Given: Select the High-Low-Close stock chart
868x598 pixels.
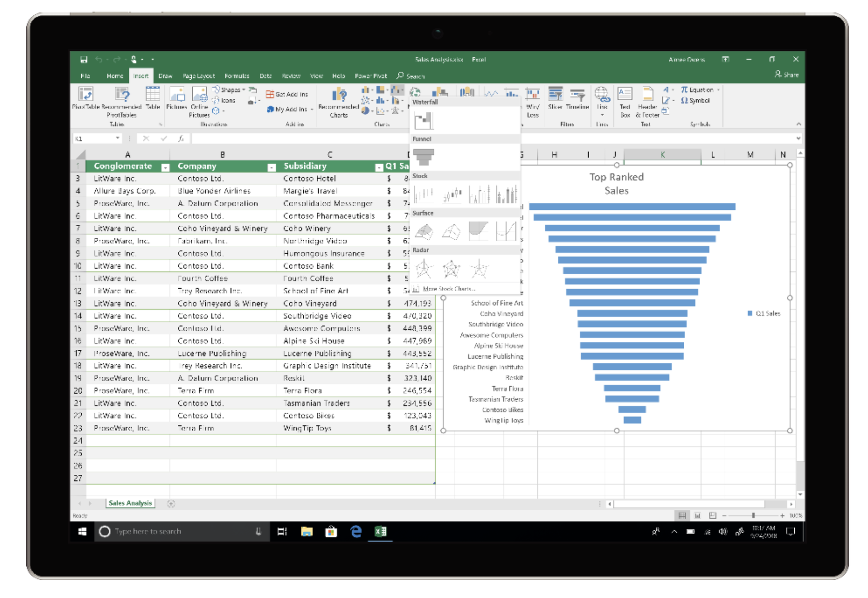Looking at the screenshot, I should (x=424, y=194).
